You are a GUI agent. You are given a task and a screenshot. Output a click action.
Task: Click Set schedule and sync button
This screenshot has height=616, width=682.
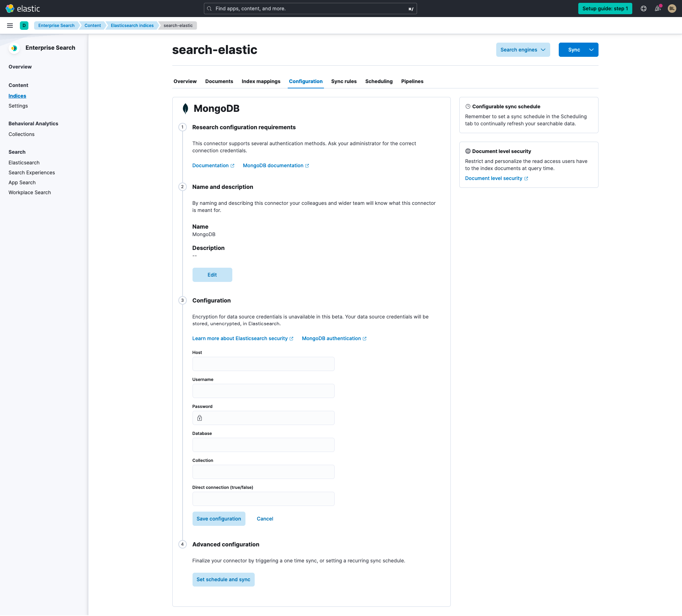(x=223, y=579)
